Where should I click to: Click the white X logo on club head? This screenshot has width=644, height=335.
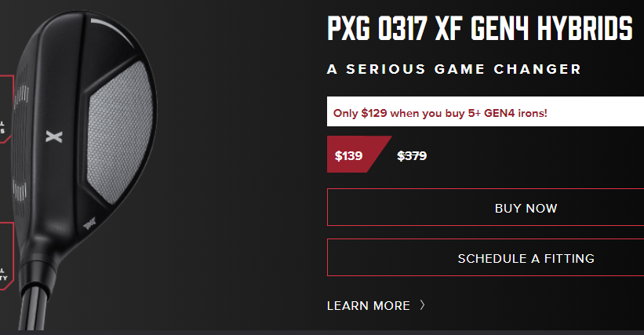(53, 137)
